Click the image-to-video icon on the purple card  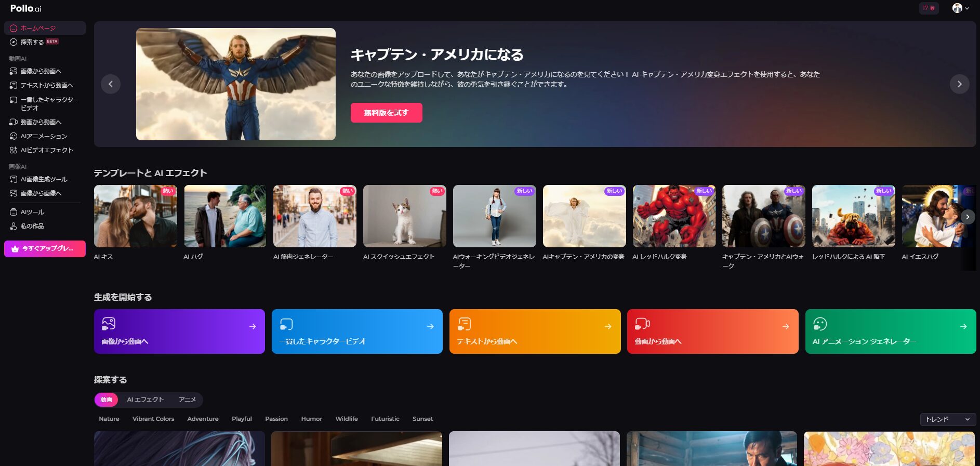[109, 324]
